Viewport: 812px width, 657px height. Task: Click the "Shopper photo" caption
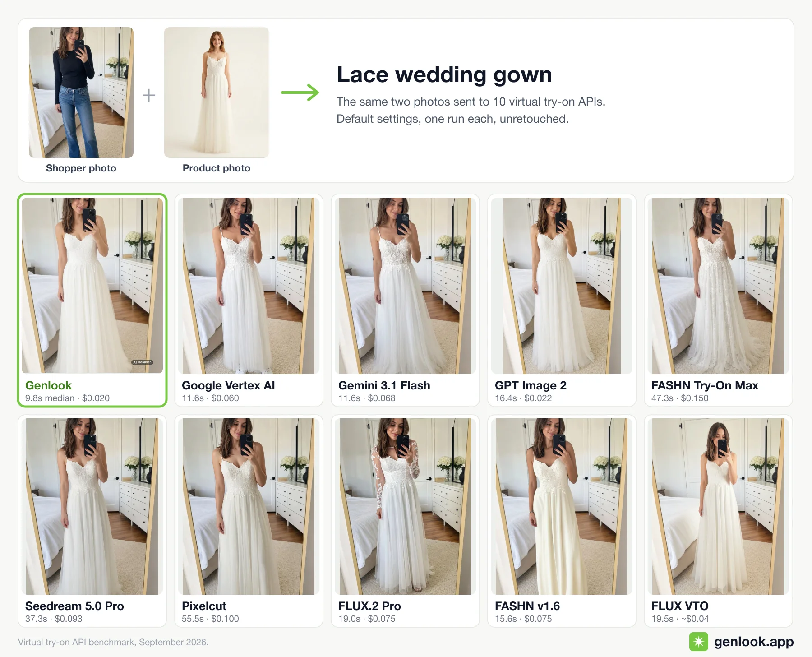(x=81, y=168)
